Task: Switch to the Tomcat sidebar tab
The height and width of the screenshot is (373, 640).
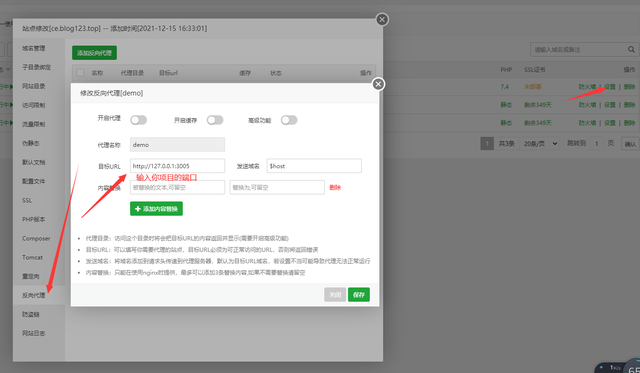Action: tap(32, 258)
